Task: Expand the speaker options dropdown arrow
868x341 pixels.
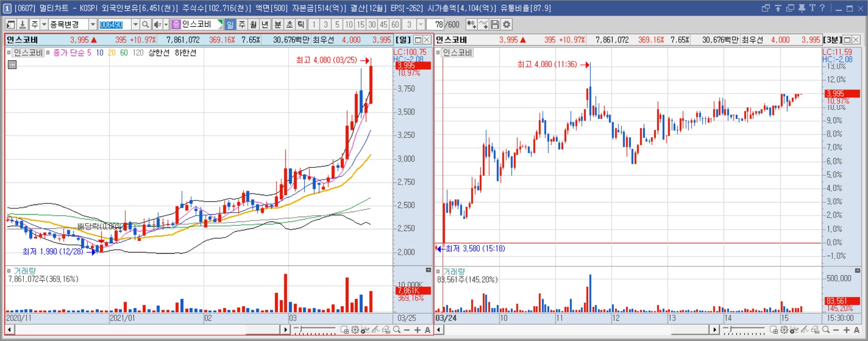Action: click(x=166, y=24)
